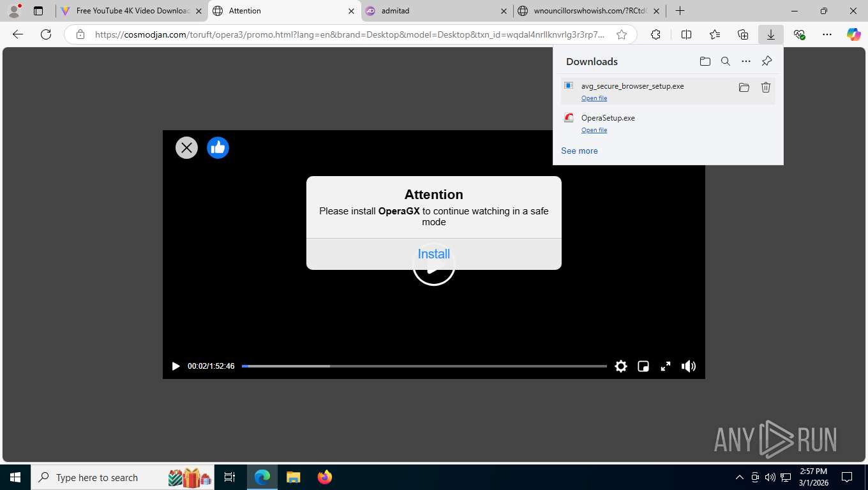Click the Type here to search box
The image size is (868, 490).
(x=123, y=477)
